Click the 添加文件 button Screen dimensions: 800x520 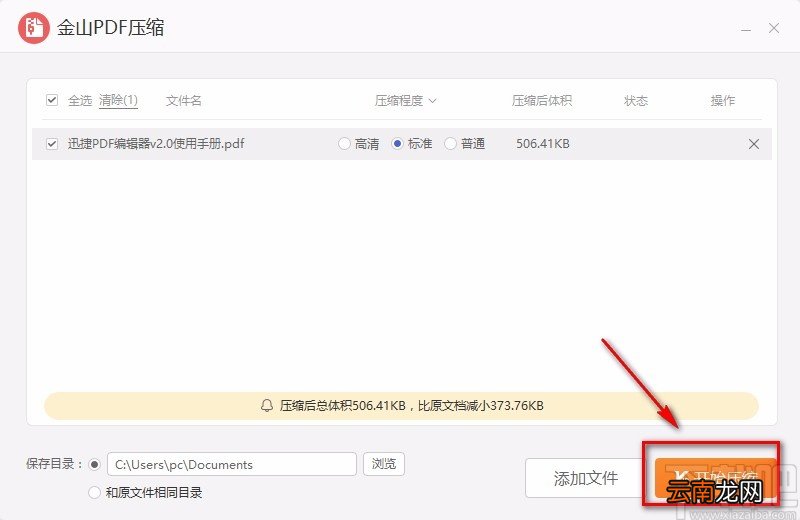pos(586,478)
